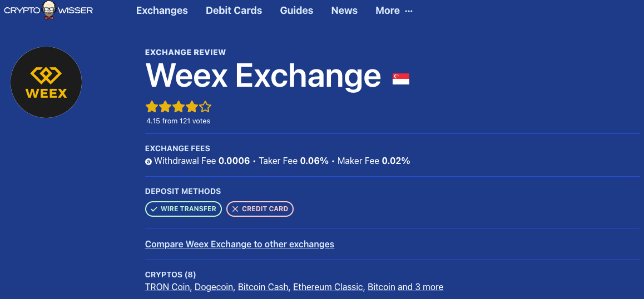Viewport: 644px width, 299px height.
Task: Navigate to the News page
Action: pyautogui.click(x=344, y=11)
